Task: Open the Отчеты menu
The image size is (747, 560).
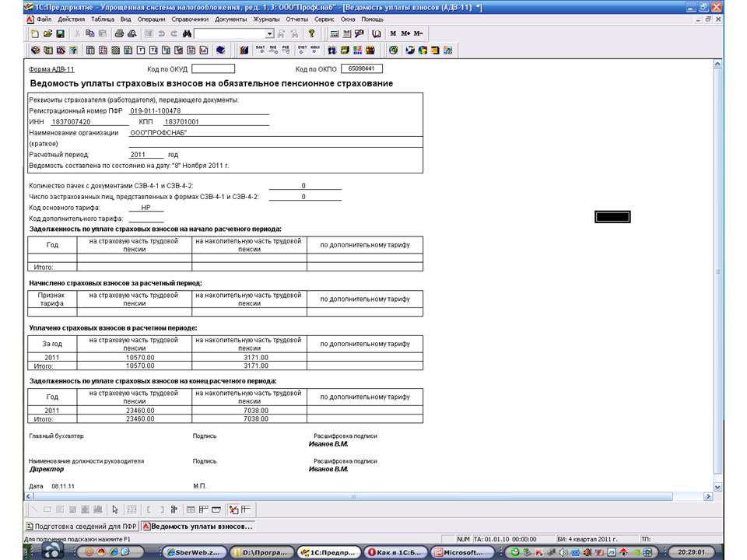Action: 296,19
